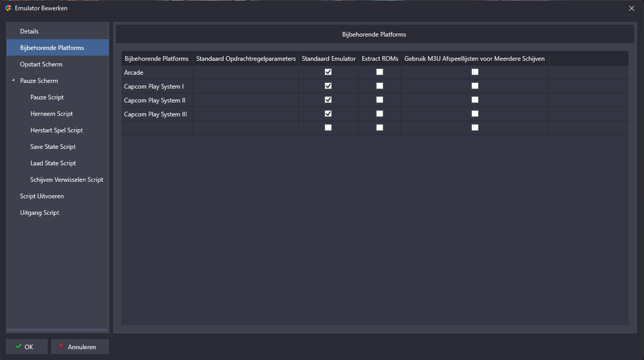Open Herstart Spel Script page
The image size is (644, 360).
[58, 130]
